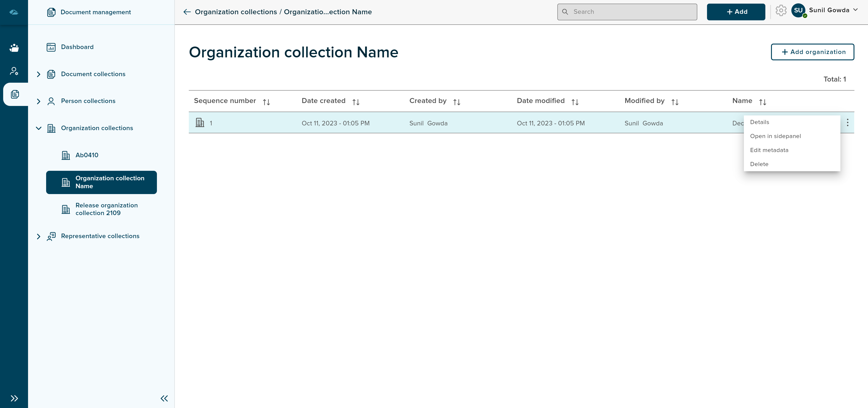Click the settings gear icon
The width and height of the screenshot is (868, 408).
(x=781, y=11)
